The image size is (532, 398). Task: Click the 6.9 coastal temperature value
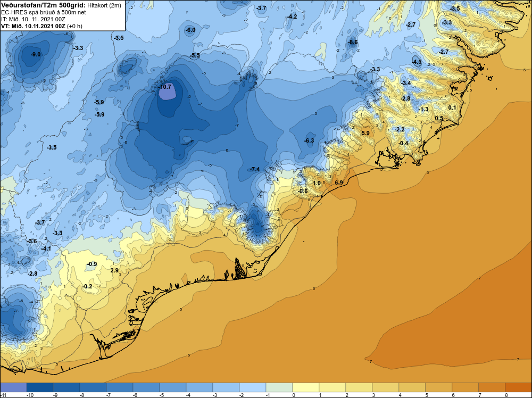point(339,183)
